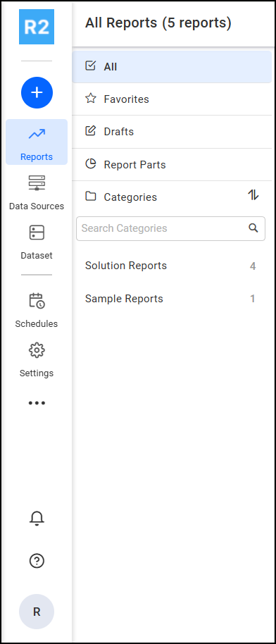The image size is (276, 644).
Task: Open Dataset in sidebar
Action: pyautogui.click(x=37, y=242)
